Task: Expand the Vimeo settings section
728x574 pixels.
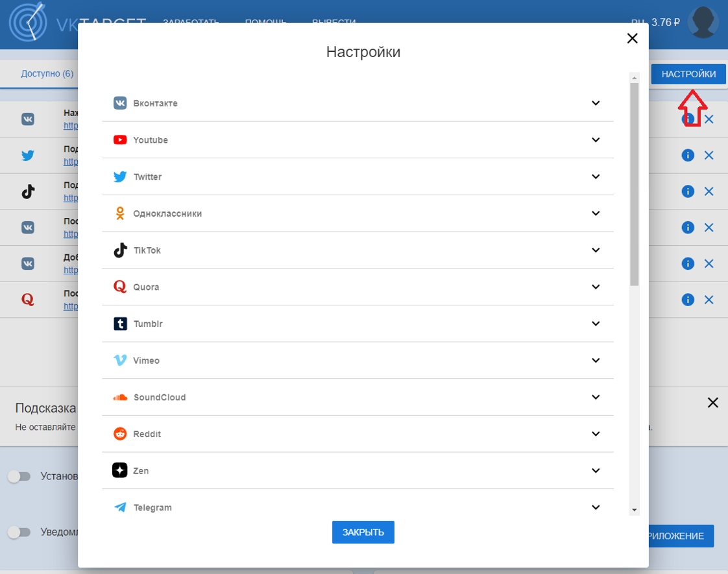Action: pyautogui.click(x=596, y=360)
